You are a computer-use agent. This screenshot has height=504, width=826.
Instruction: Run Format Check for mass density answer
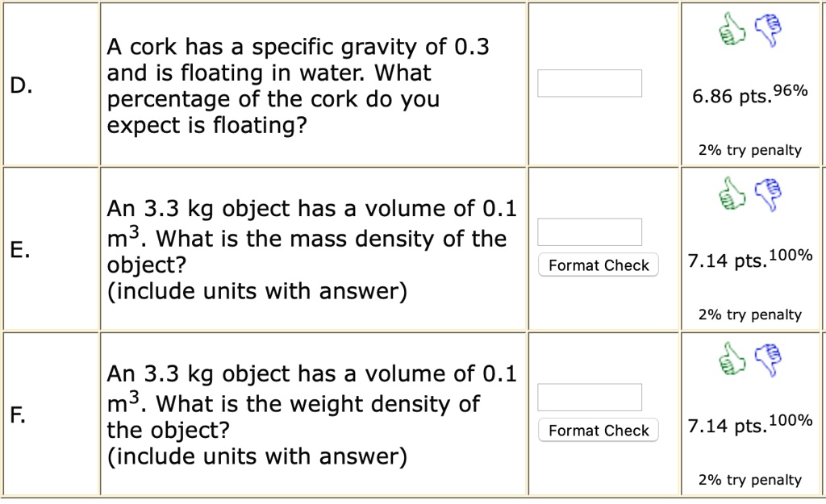(597, 264)
